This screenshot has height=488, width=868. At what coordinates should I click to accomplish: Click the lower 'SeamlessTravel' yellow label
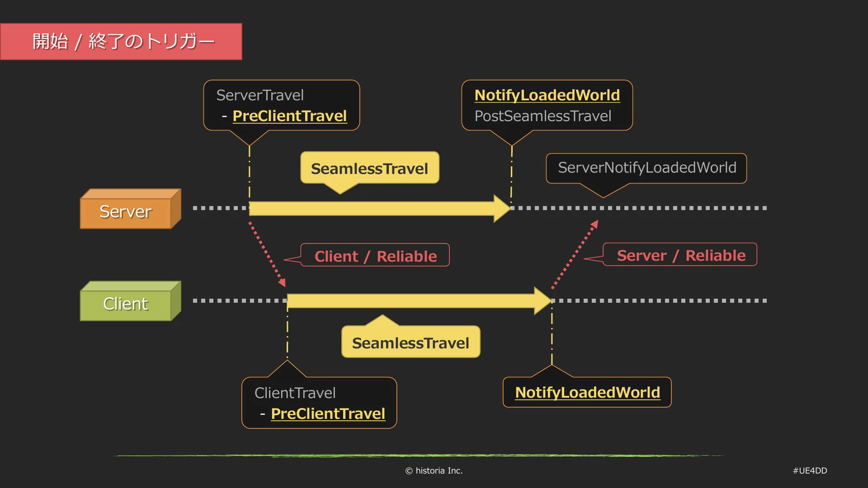[x=411, y=343]
